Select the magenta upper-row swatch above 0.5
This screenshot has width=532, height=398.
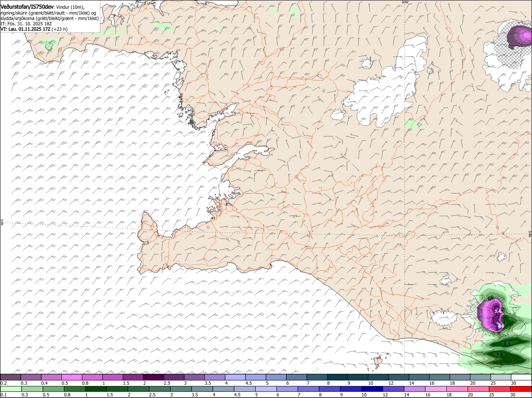[x=72, y=377]
